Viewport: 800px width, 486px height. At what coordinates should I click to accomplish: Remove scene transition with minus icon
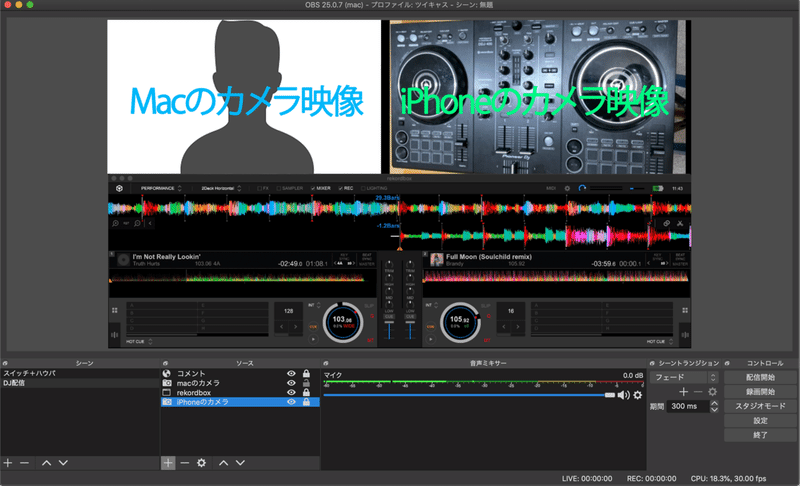[698, 392]
